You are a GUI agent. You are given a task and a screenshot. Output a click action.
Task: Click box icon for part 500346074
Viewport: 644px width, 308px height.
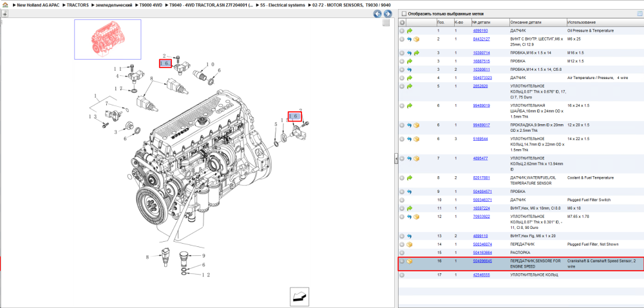(x=410, y=244)
